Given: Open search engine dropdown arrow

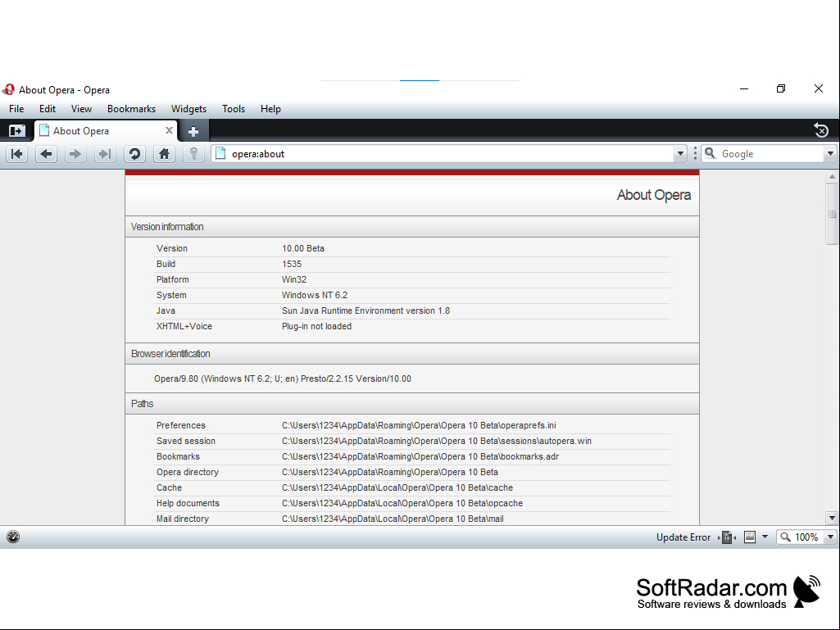Looking at the screenshot, I should tap(830, 154).
